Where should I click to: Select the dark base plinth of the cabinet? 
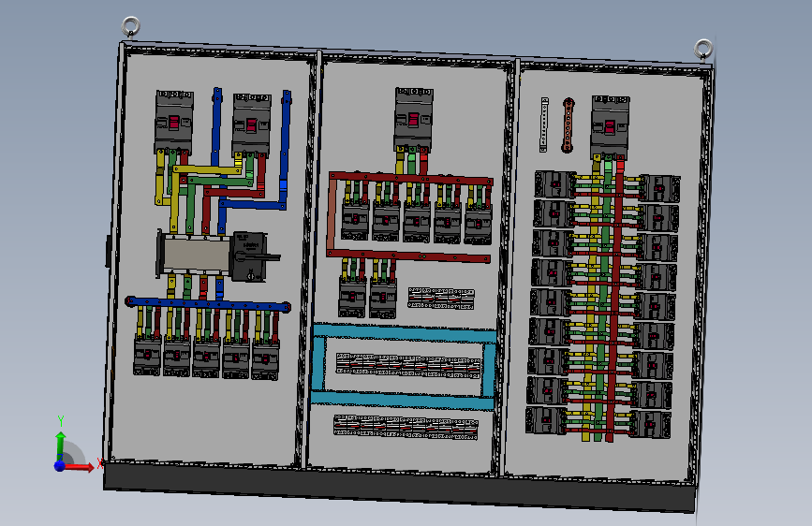click(x=399, y=486)
